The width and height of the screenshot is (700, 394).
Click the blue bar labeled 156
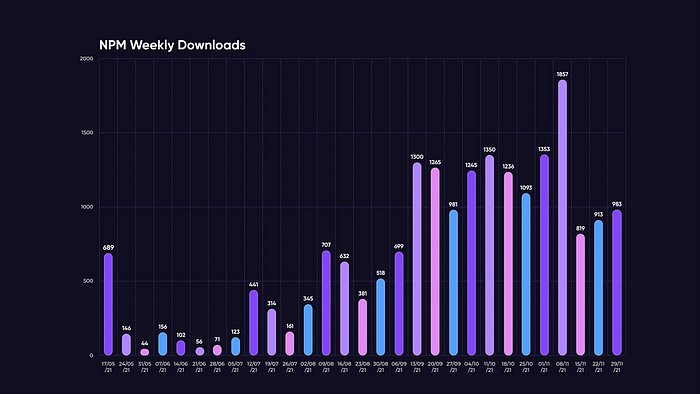pyautogui.click(x=162, y=344)
